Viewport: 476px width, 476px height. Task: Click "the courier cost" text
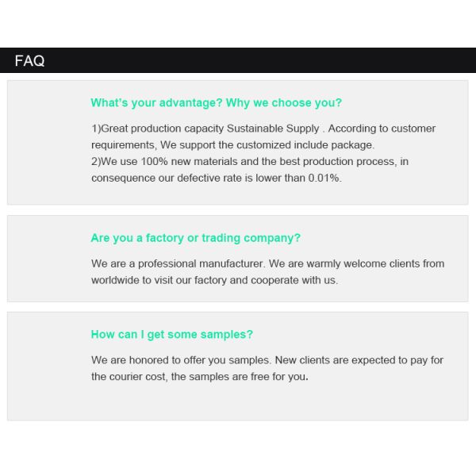tap(129, 377)
